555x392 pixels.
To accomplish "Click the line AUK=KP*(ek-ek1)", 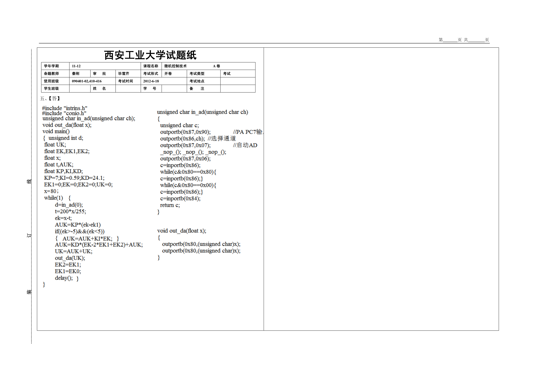I will coord(78,225).
